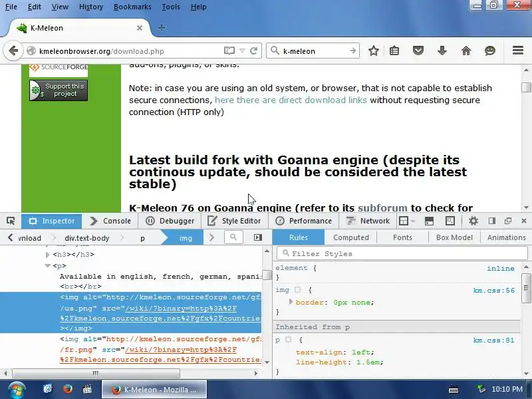Open km.css:81 source link
Viewport: 532px width, 399px height.
493,340
